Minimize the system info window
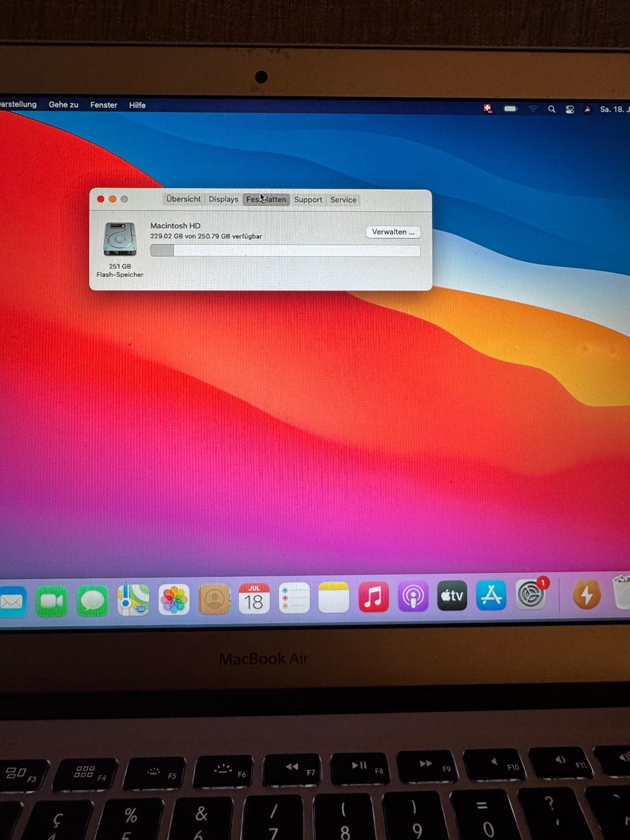Image resolution: width=630 pixels, height=840 pixels. point(113,199)
